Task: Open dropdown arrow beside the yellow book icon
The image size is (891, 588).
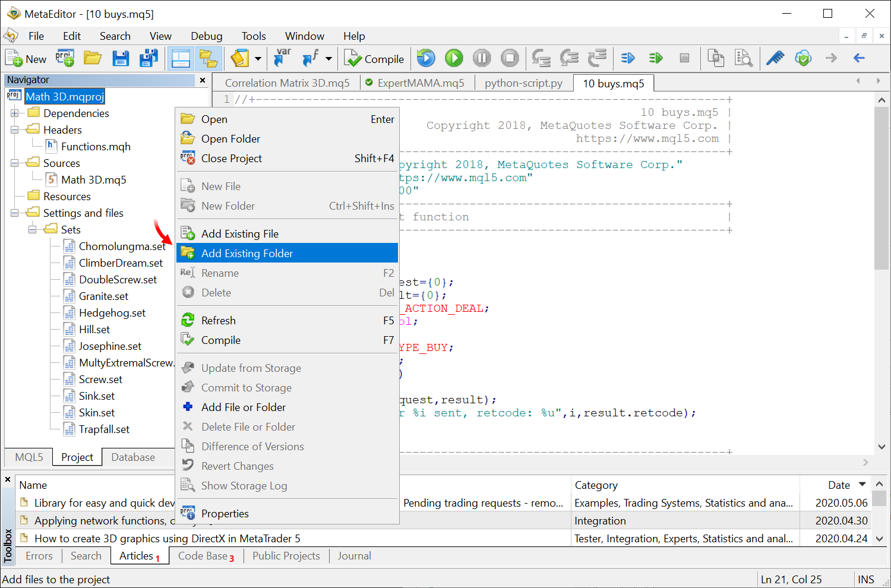Action: (x=258, y=59)
